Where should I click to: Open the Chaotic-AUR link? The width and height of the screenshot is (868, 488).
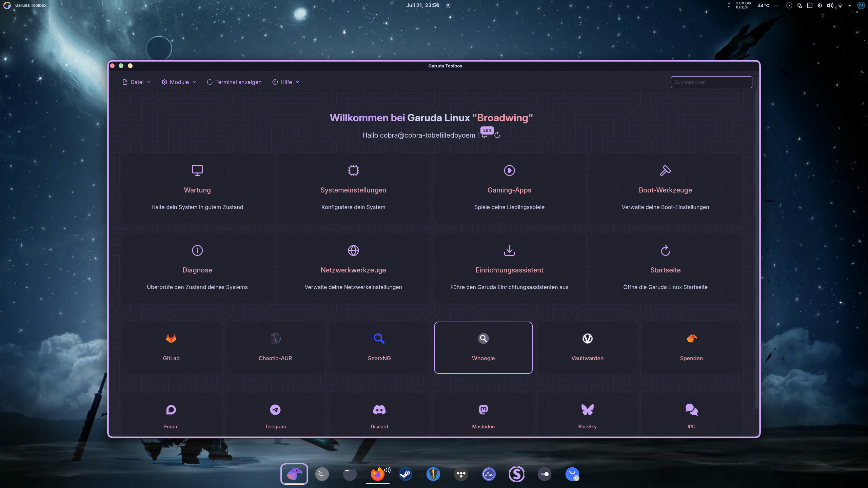click(275, 348)
